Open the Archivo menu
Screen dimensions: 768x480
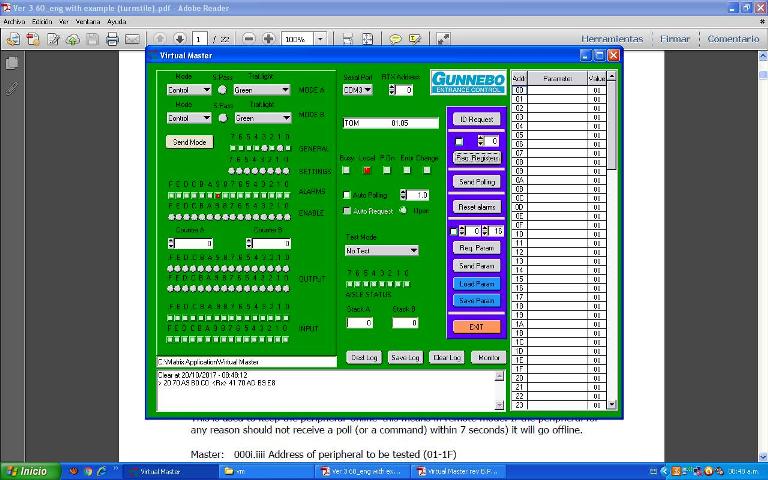coord(14,22)
